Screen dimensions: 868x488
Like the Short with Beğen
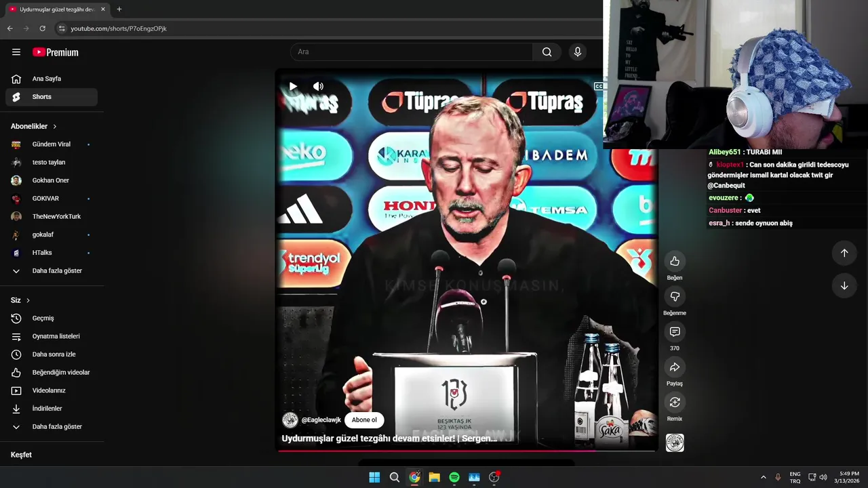pos(675,261)
